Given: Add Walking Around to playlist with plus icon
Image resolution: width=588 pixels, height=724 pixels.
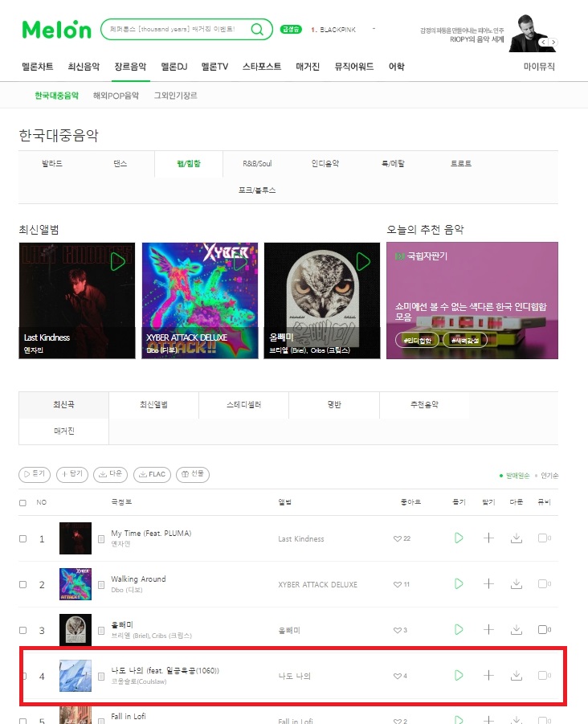Looking at the screenshot, I should 488,583.
